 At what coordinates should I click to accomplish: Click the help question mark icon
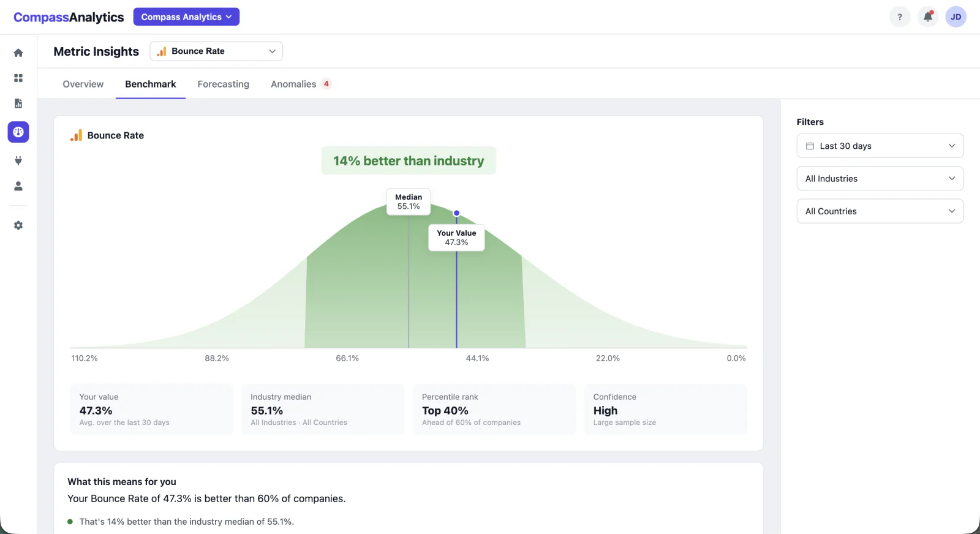point(900,17)
